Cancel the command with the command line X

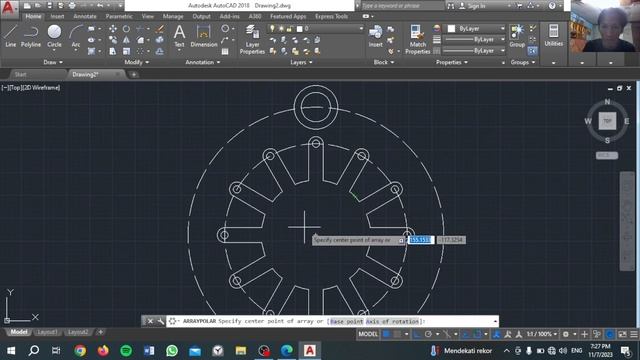click(150, 321)
